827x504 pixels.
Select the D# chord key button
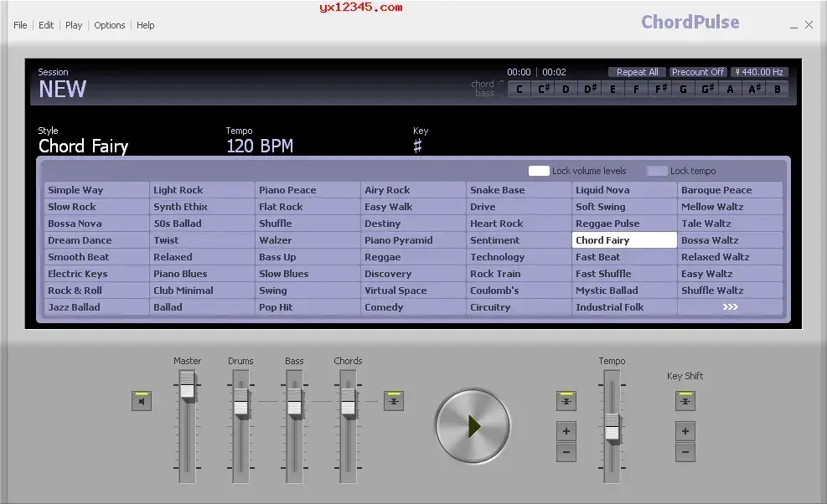click(590, 89)
